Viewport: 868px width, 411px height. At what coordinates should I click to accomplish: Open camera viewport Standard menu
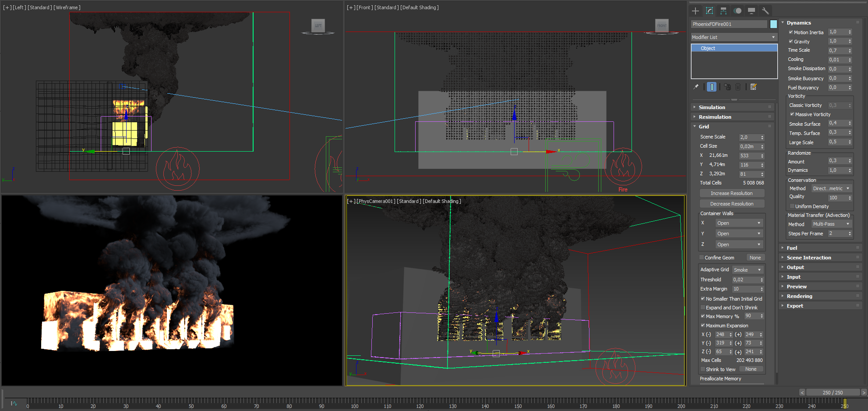coord(409,201)
